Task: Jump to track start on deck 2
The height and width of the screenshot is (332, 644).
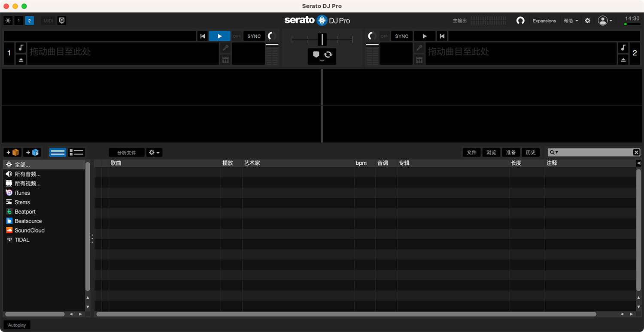Action: pos(442,36)
